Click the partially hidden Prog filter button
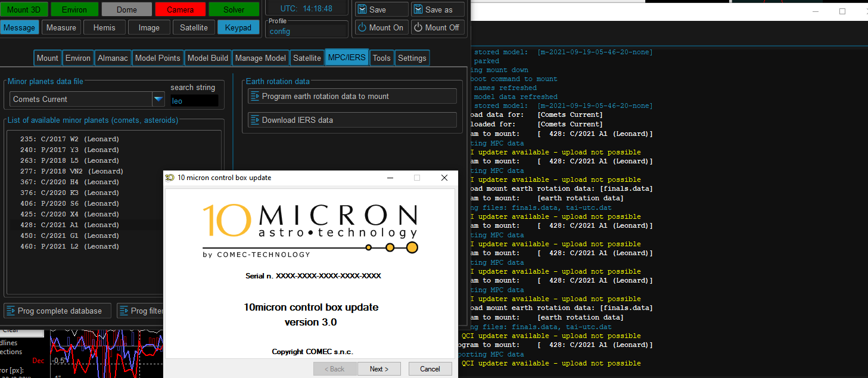 140,311
